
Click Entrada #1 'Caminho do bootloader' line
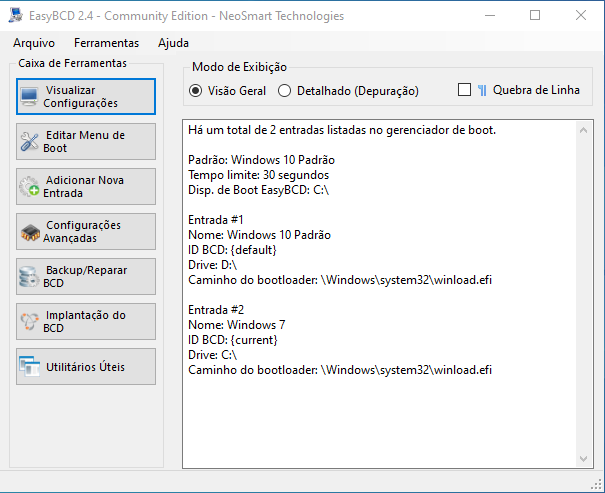340,280
